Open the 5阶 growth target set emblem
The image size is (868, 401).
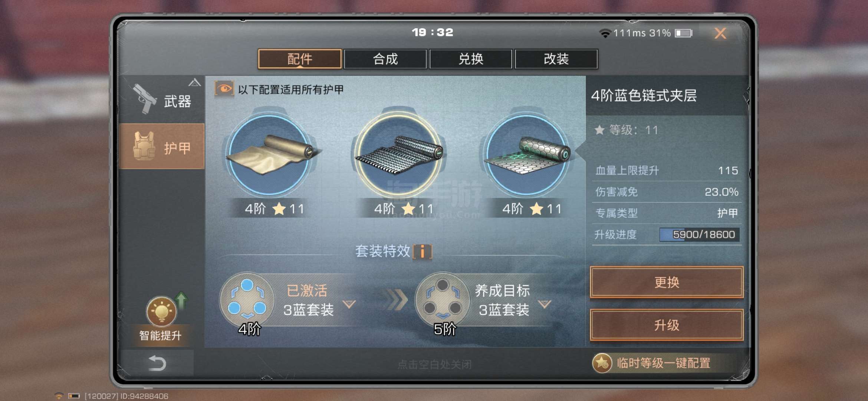pos(442,301)
